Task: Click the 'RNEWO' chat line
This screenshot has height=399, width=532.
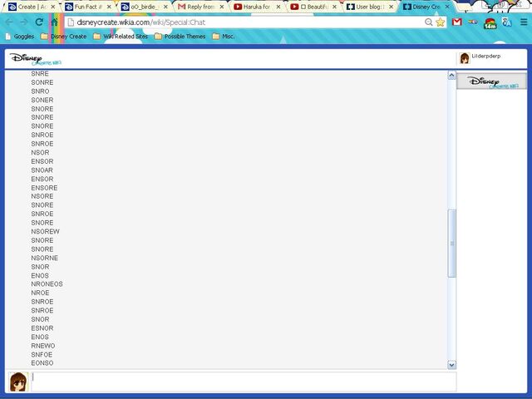Action: pyautogui.click(x=43, y=346)
